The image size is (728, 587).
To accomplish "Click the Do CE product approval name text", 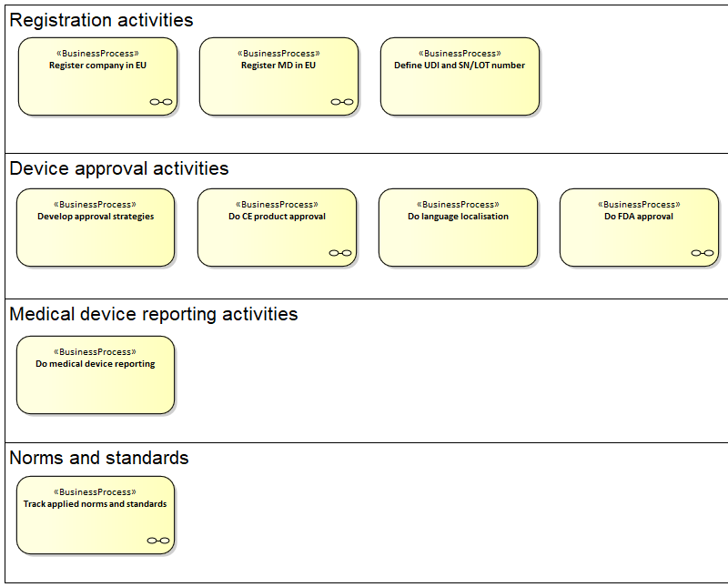I will (x=277, y=217).
